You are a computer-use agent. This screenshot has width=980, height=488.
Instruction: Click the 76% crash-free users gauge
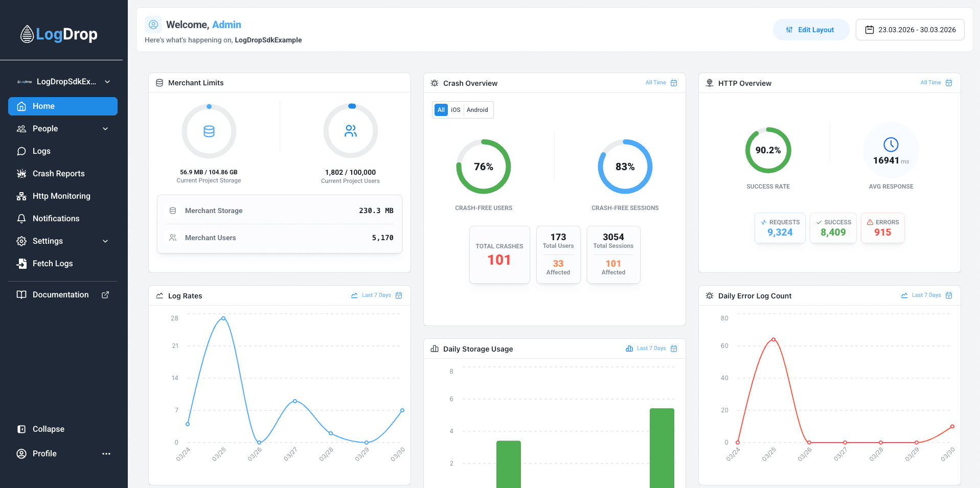(x=484, y=167)
